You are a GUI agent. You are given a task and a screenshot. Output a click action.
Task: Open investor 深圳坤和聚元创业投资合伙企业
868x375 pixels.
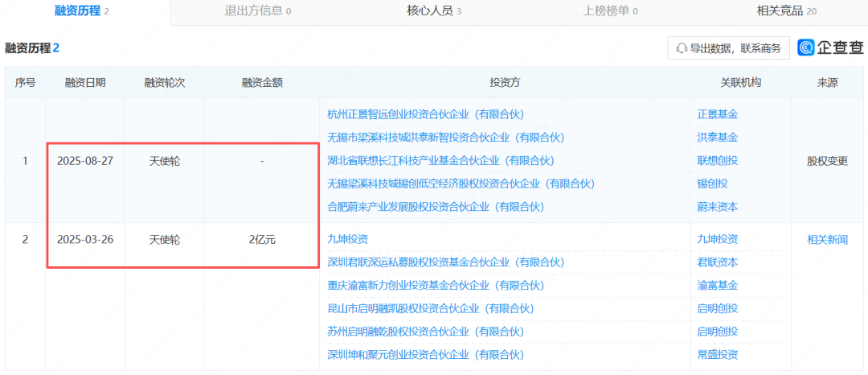[x=425, y=355]
